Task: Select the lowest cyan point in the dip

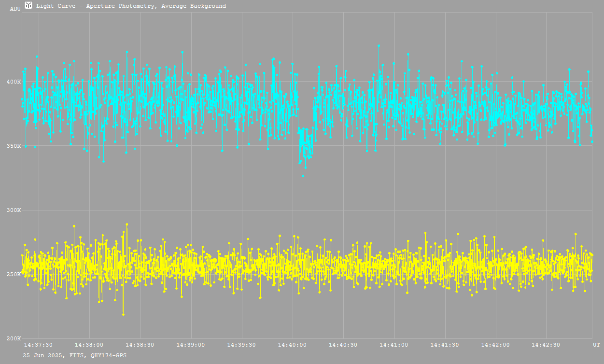Action: (303, 176)
